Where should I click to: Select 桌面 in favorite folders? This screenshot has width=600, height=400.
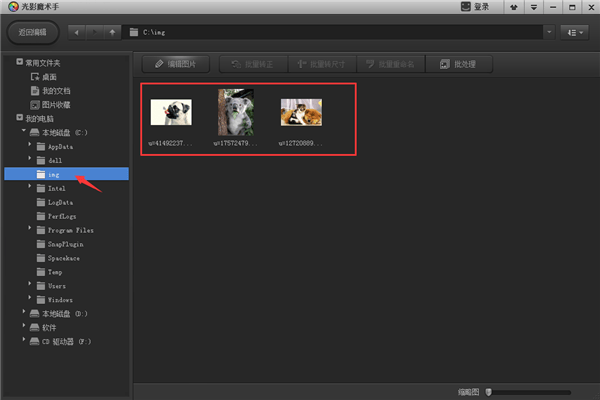tap(49, 77)
